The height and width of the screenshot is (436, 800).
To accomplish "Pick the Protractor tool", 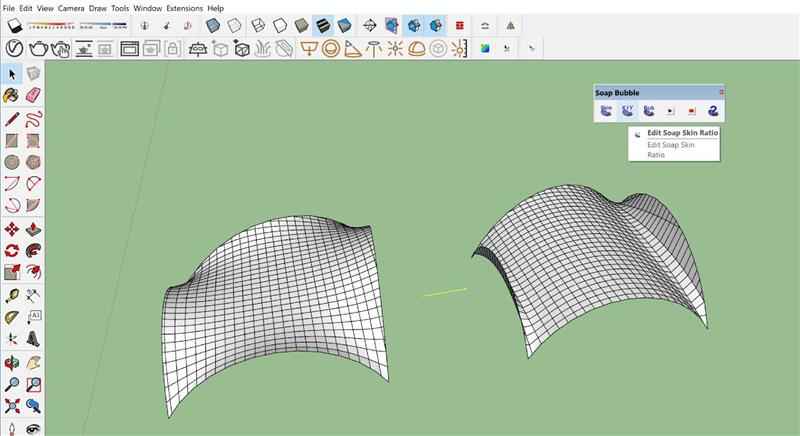I will tap(12, 317).
